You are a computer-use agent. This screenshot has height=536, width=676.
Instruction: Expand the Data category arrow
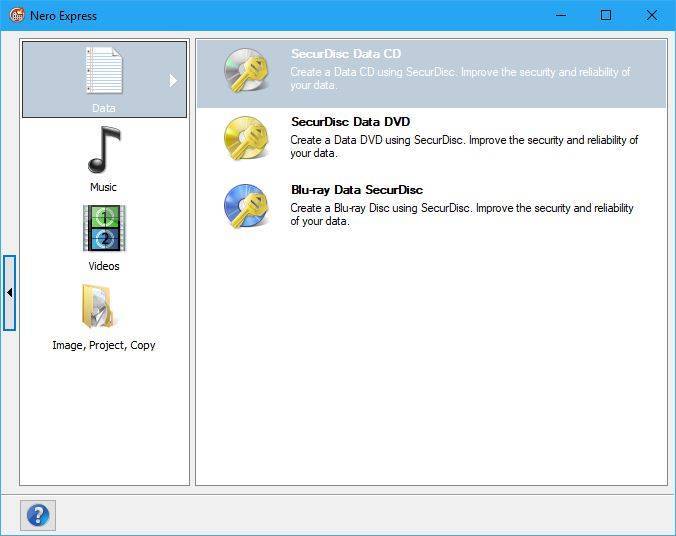(x=173, y=80)
